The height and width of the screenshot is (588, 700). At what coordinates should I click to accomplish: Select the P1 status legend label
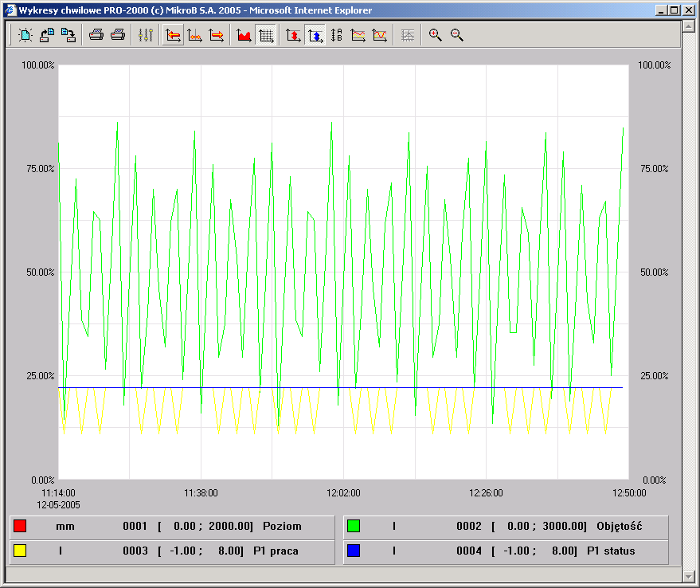611,551
